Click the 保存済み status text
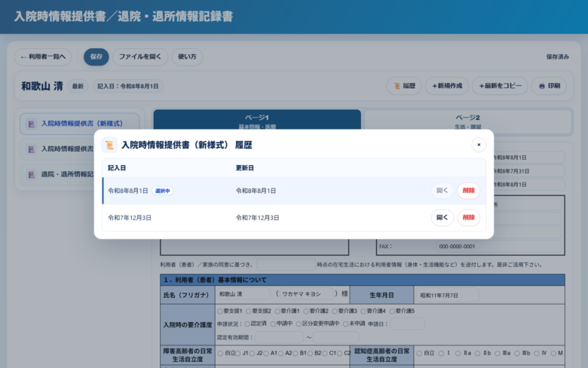The width and height of the screenshot is (588, 368). [x=557, y=57]
